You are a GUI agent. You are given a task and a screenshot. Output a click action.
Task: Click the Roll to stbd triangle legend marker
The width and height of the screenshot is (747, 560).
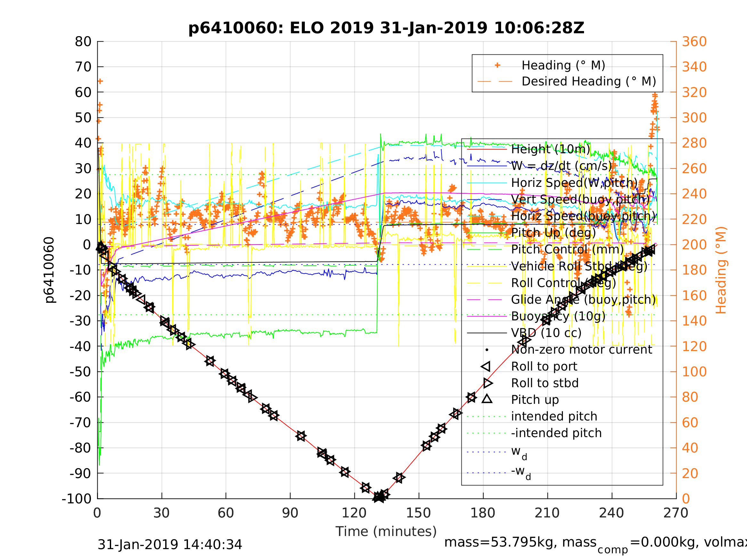click(x=488, y=383)
